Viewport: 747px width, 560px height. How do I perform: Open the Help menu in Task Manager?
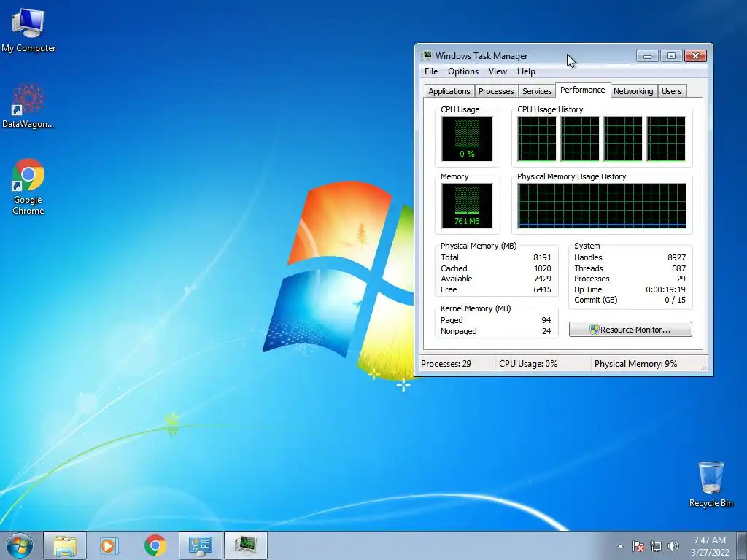(526, 71)
